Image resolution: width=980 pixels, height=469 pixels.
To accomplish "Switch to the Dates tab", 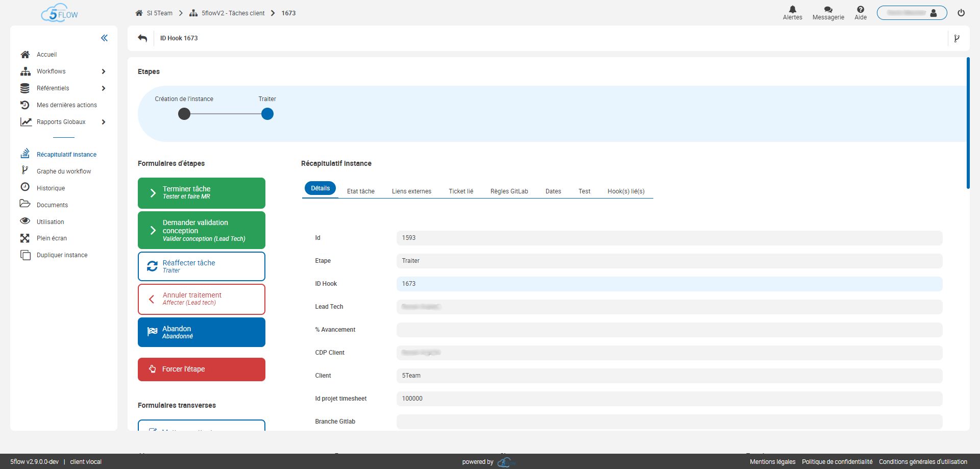I will (553, 191).
